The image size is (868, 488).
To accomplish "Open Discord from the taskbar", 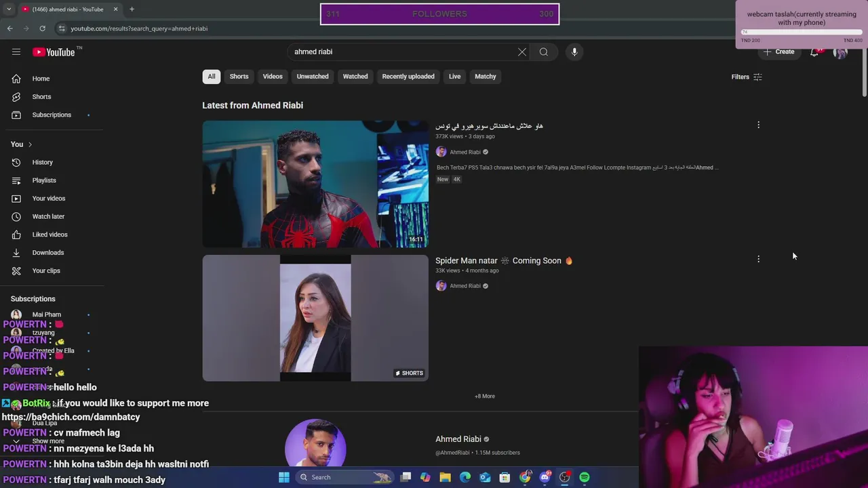I will click(x=545, y=477).
